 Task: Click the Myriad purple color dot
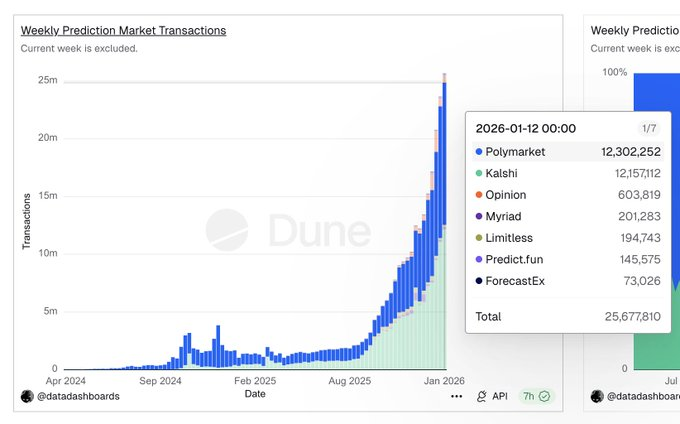(479, 217)
